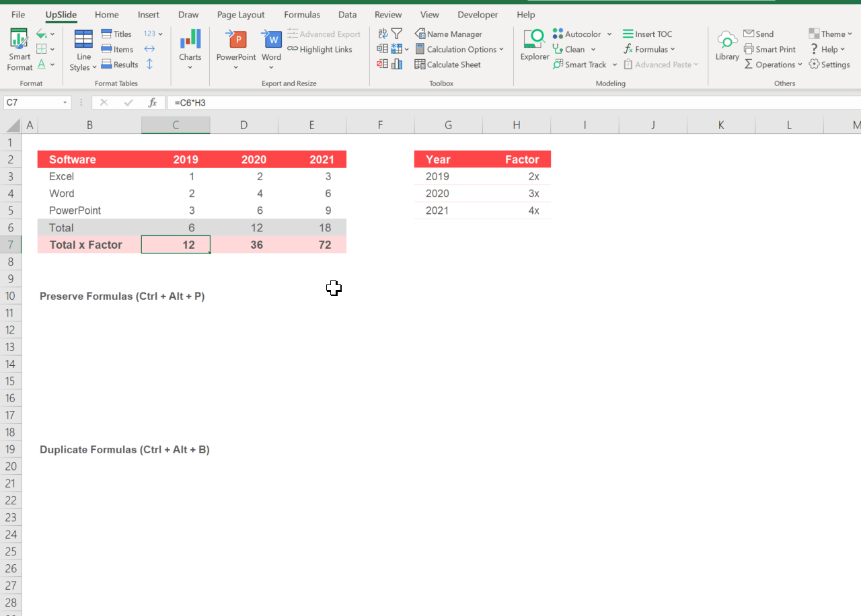
Task: Select the PowerPoint row label cell
Action: [x=89, y=210]
